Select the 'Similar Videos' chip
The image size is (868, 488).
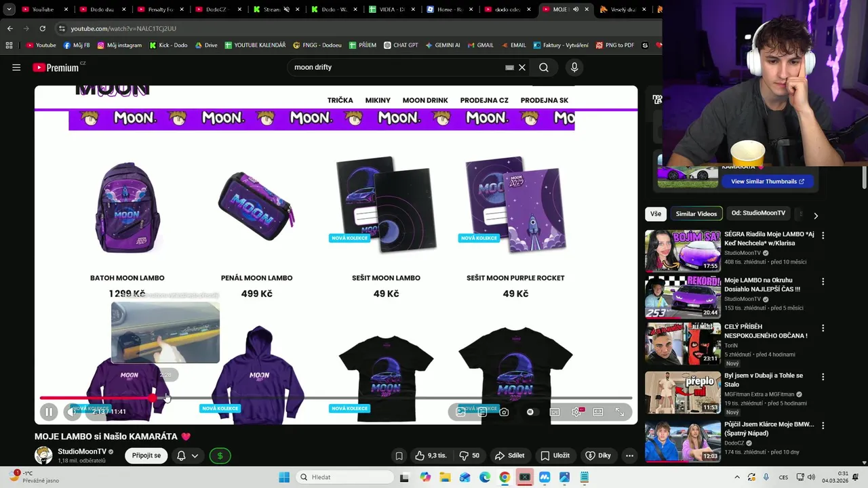(x=696, y=213)
